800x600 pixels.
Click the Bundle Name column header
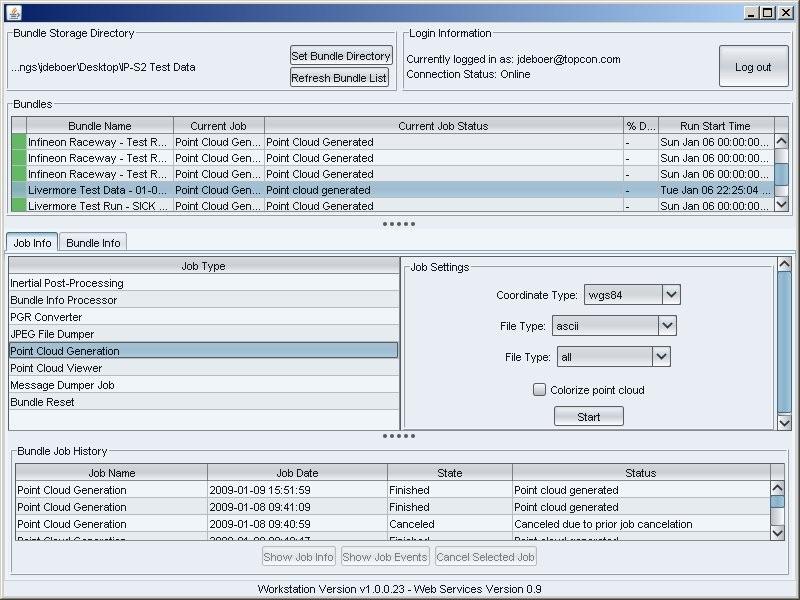point(99,126)
